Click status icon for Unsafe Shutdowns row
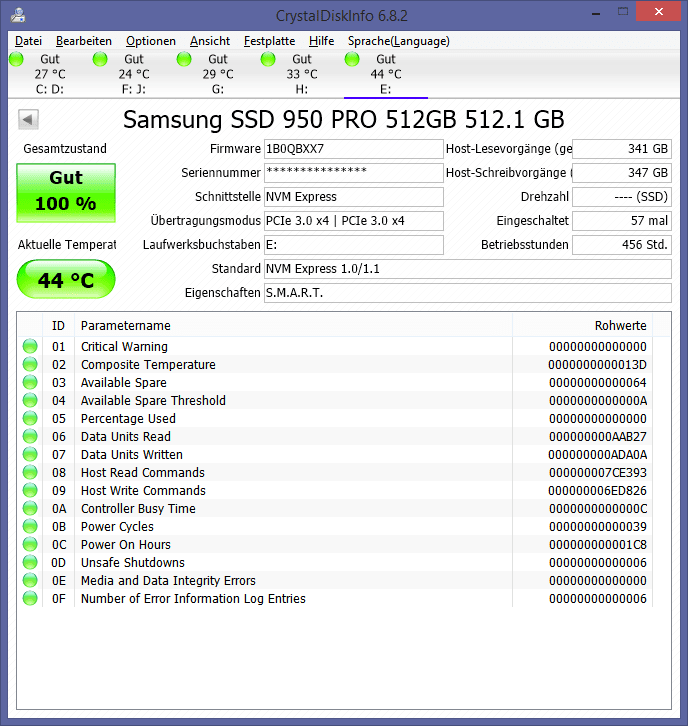The width and height of the screenshot is (688, 726). [x=30, y=562]
